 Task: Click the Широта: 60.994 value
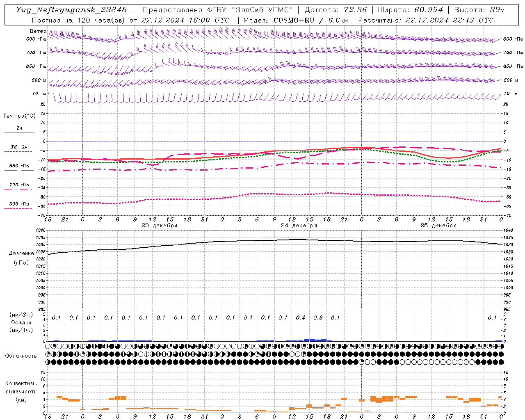411,10
